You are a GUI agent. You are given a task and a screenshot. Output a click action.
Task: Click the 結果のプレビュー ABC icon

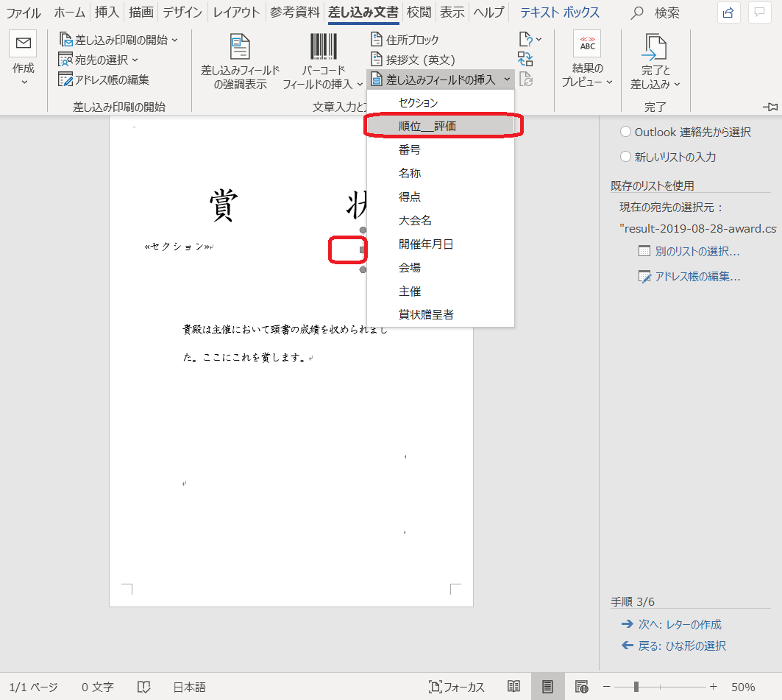[x=587, y=44]
